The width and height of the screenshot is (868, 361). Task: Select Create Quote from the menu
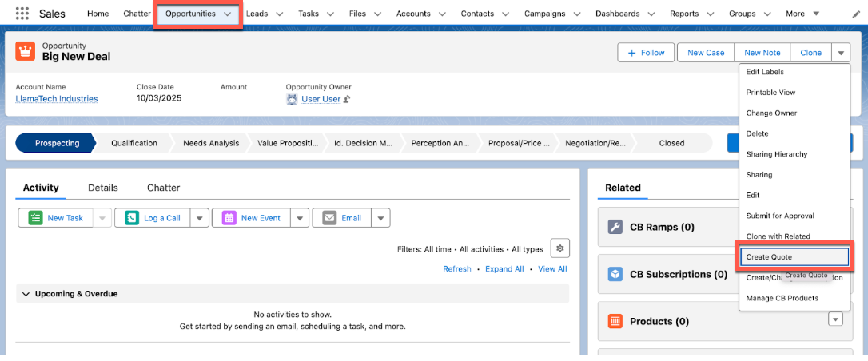[x=794, y=257]
